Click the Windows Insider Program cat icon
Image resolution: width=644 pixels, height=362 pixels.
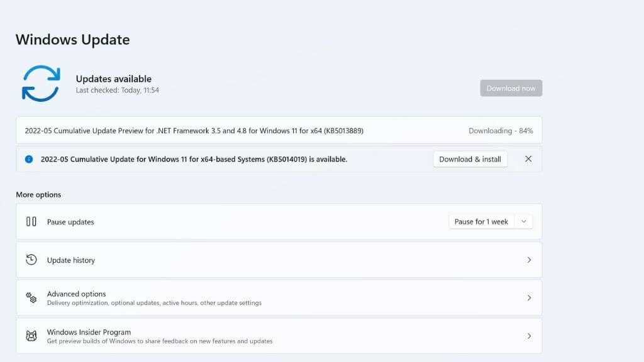click(31, 336)
